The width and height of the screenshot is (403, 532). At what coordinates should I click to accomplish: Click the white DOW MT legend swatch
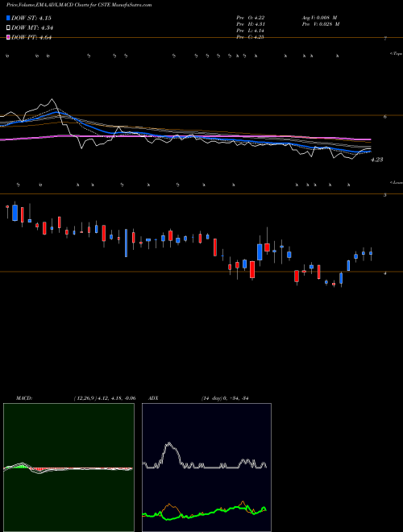click(9, 27)
